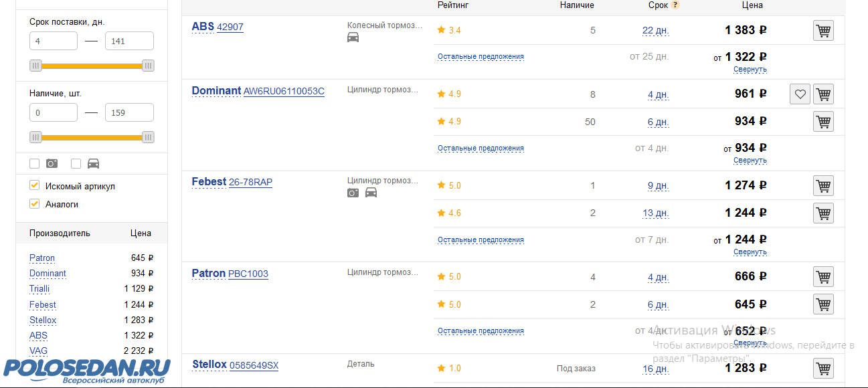Collapse Febest offers via Свернуть
This screenshot has height=388, width=868.
750,252
